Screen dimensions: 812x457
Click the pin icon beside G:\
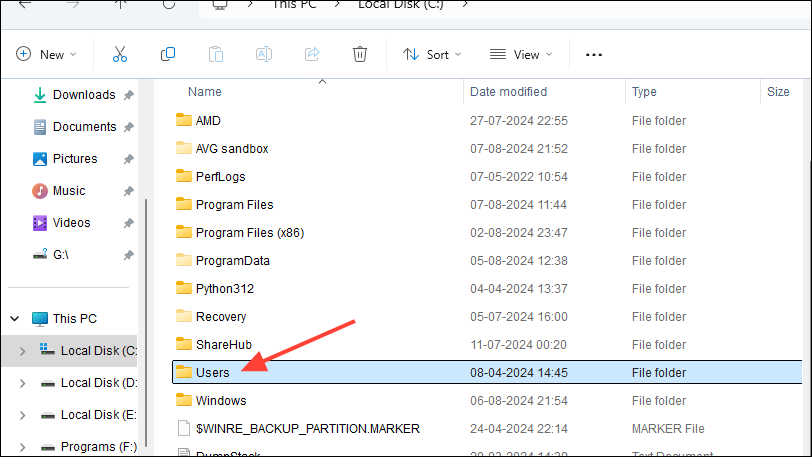click(128, 255)
